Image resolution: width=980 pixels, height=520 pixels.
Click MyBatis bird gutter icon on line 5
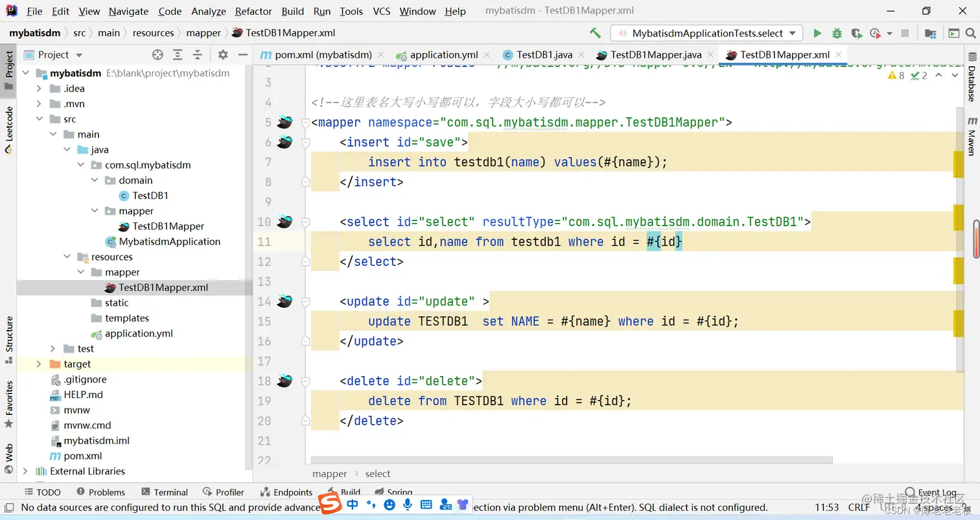tap(285, 122)
